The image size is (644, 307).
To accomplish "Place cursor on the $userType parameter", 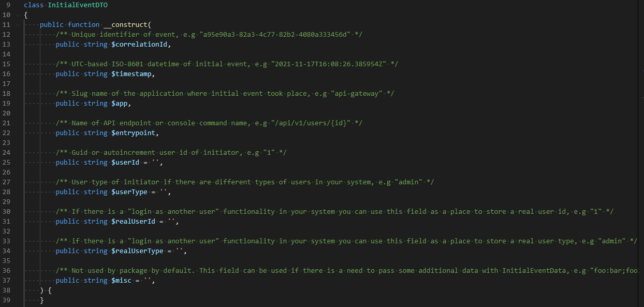I will pos(130,192).
